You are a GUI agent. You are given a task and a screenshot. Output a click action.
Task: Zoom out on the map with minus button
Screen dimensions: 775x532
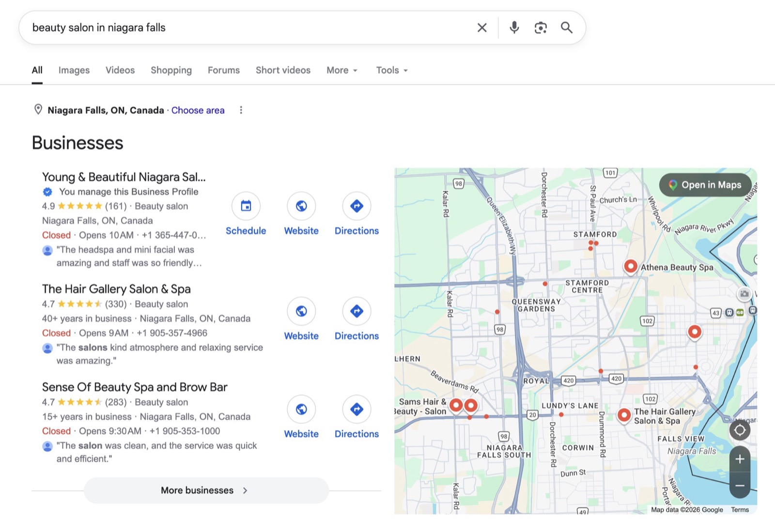coord(740,486)
